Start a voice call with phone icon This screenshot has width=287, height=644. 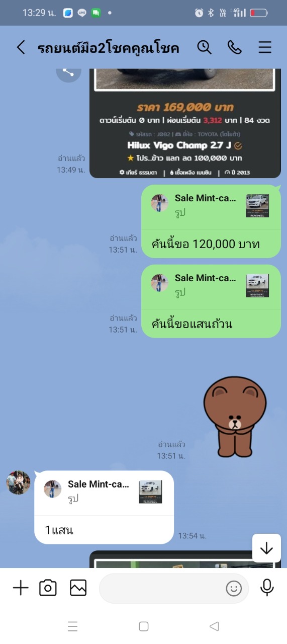(234, 47)
